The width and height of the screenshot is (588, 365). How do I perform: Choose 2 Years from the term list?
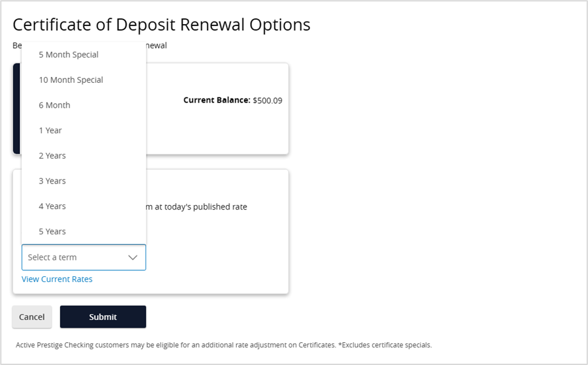tap(52, 155)
